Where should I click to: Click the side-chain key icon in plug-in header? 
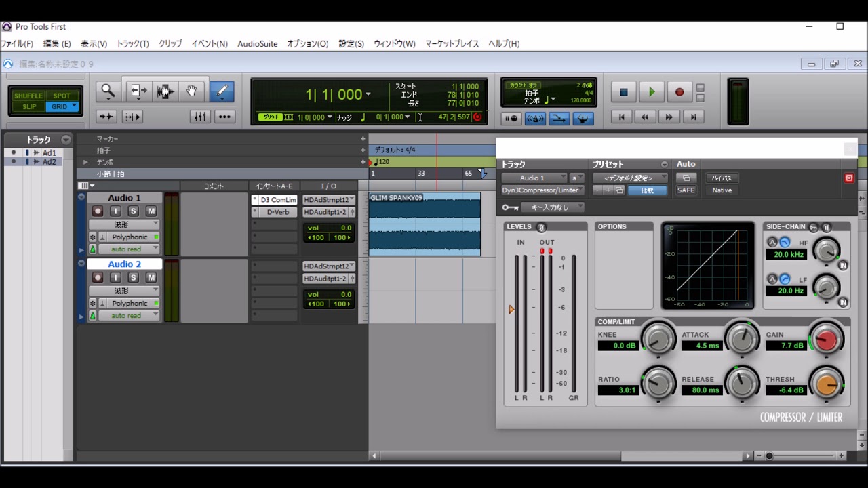coord(510,207)
